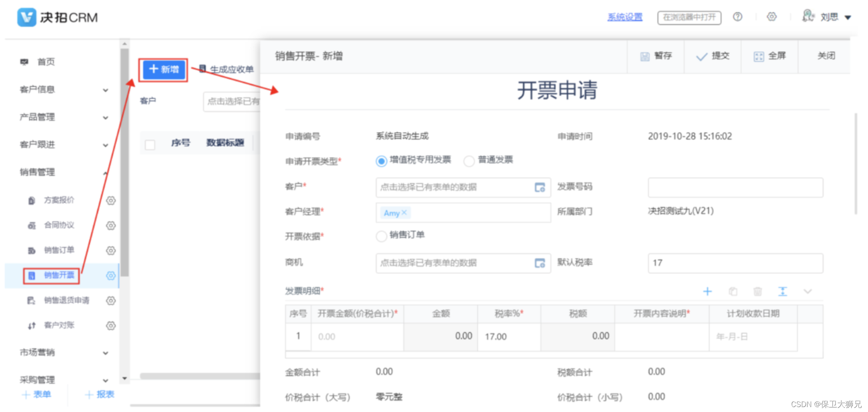Open 客户对账 in the sidebar
The image size is (868, 412).
(59, 326)
